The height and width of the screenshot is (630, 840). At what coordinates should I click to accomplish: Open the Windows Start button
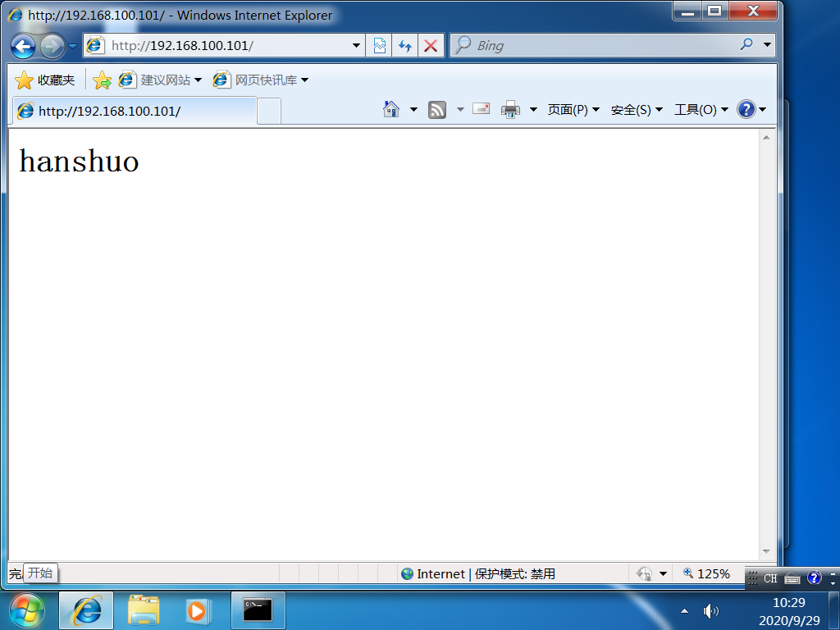27,610
